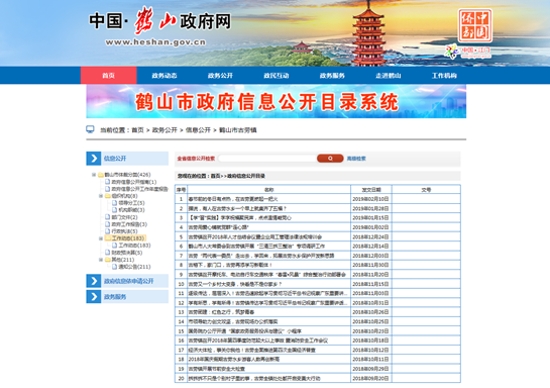
Task: Select tree item 领导分工(5)
Action: click(132, 203)
